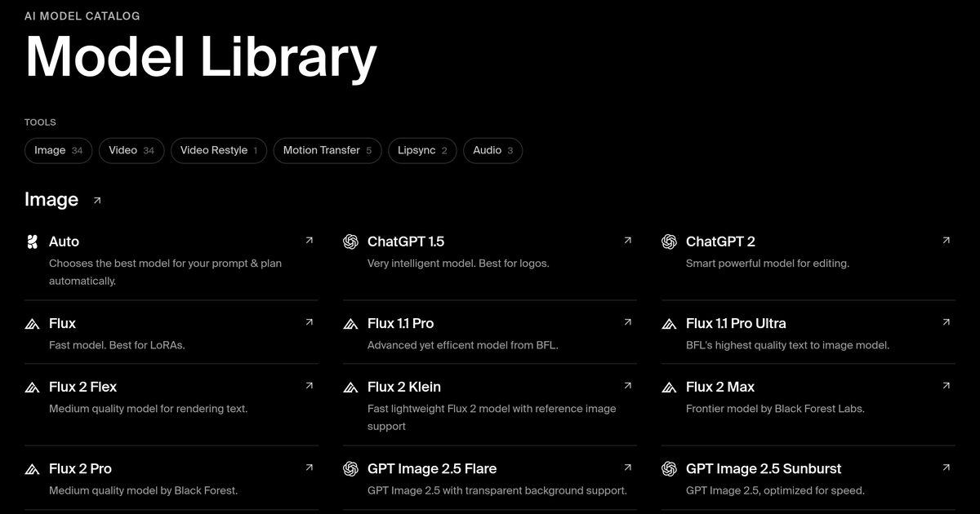Open the Flux 2 Klein model title
The width and height of the screenshot is (980, 514).
click(x=404, y=387)
